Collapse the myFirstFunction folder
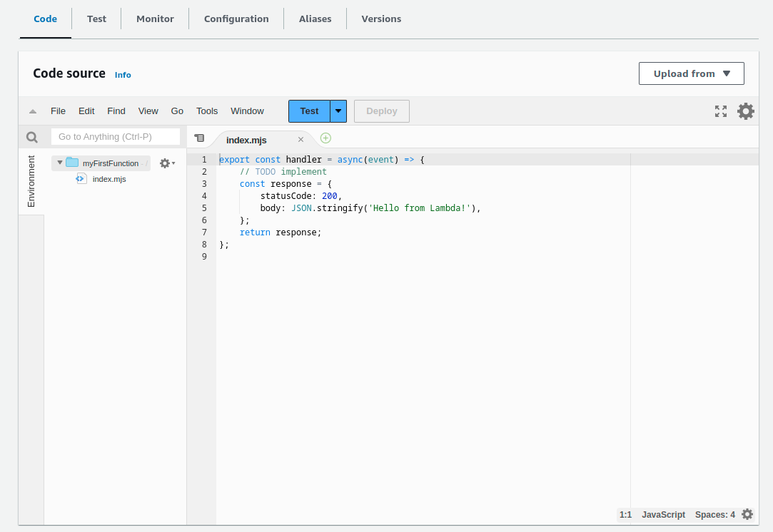Viewport: 773px width, 532px height. pos(60,163)
